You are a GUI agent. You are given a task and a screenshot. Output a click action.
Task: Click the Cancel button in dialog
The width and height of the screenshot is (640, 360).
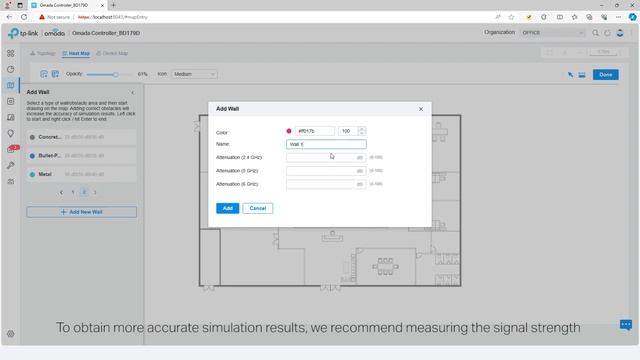point(258,208)
